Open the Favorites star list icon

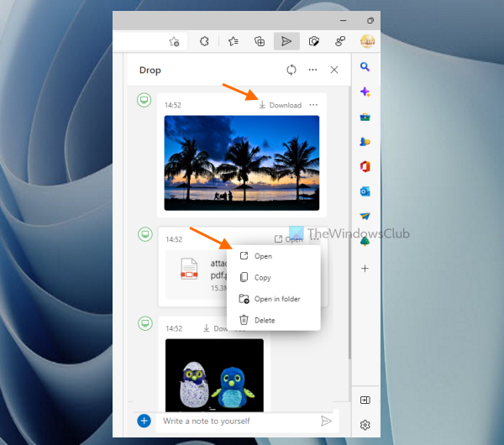click(x=233, y=41)
